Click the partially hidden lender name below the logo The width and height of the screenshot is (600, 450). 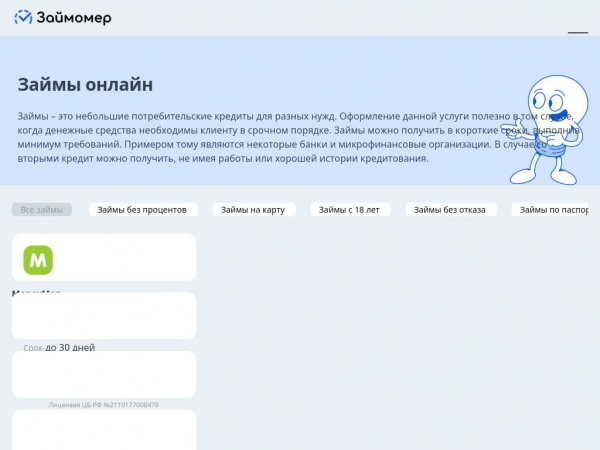pos(37,292)
